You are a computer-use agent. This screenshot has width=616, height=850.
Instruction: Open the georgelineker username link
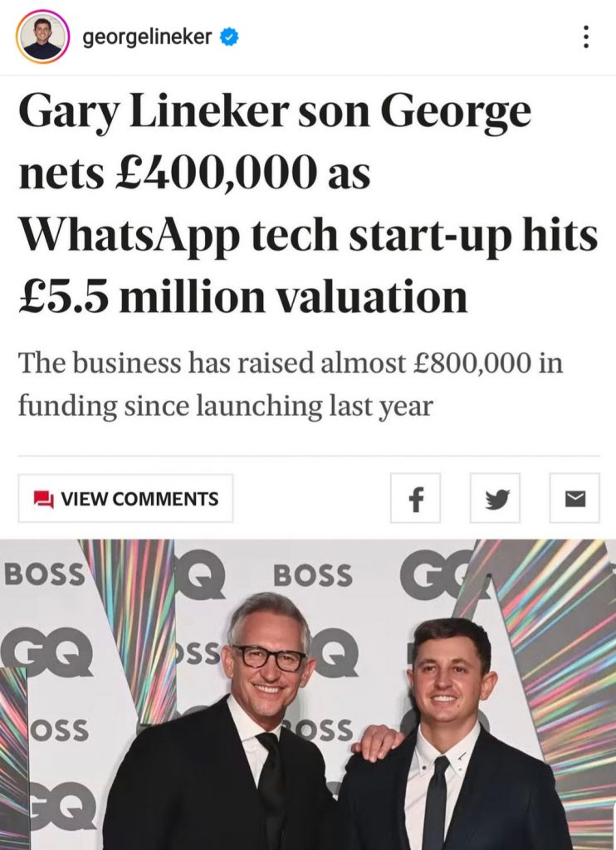pyautogui.click(x=147, y=37)
